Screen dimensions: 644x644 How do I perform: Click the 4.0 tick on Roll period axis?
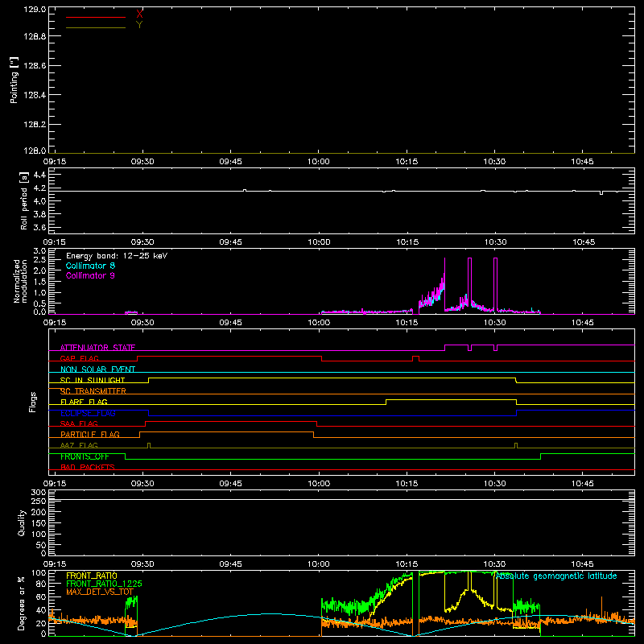pyautogui.click(x=39, y=201)
